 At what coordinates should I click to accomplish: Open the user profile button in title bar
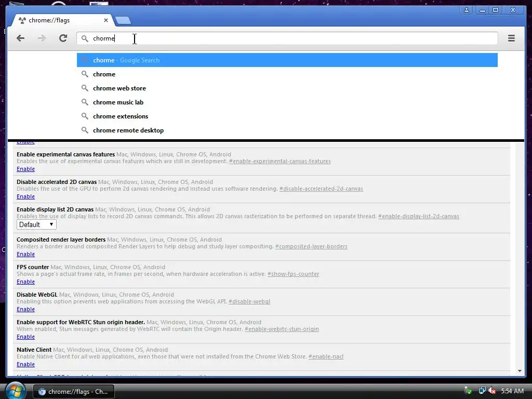coord(467,10)
